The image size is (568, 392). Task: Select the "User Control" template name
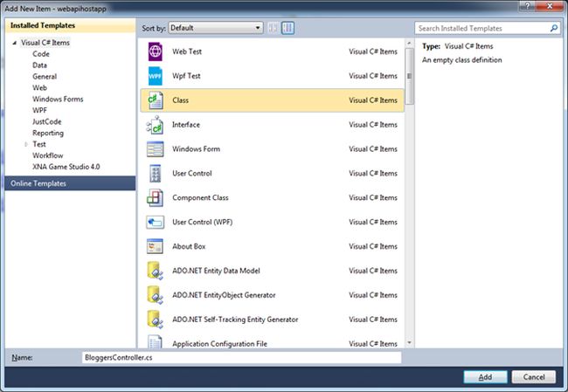point(192,174)
